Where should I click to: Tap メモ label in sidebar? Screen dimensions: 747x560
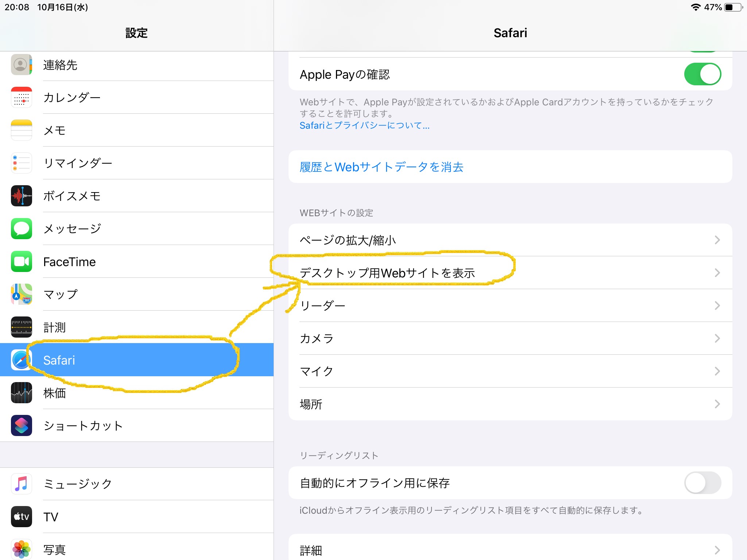click(54, 130)
